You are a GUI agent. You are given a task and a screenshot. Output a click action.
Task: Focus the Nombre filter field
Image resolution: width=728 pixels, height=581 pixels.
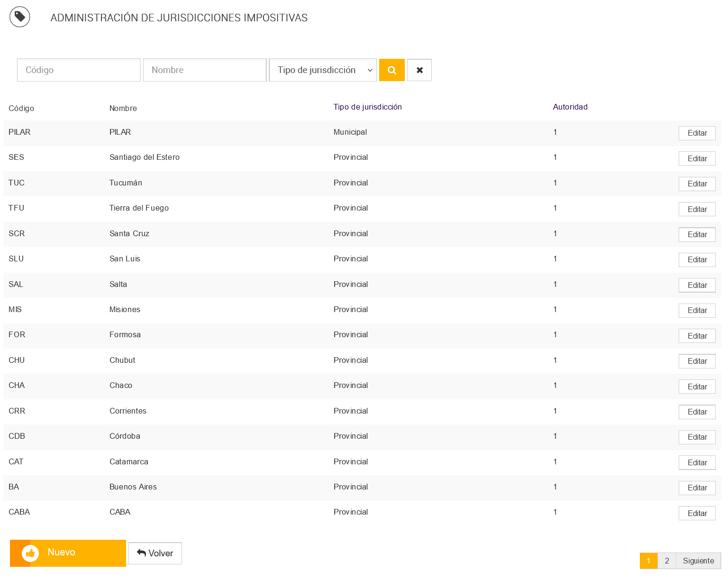coord(205,70)
